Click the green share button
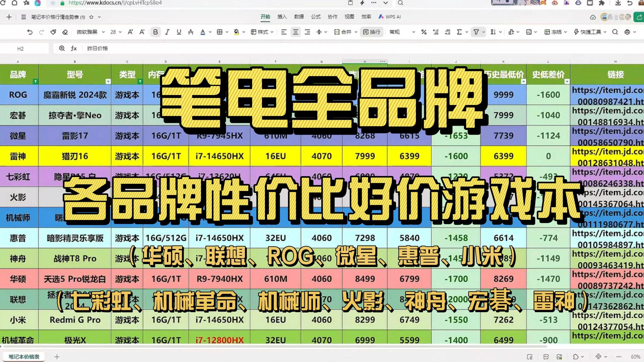 tap(639, 17)
